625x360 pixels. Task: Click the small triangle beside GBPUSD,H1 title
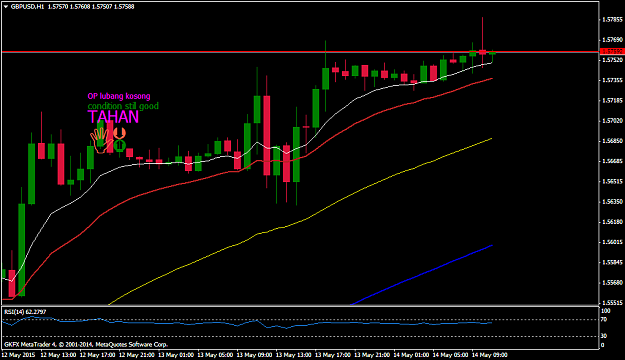pos(6,7)
